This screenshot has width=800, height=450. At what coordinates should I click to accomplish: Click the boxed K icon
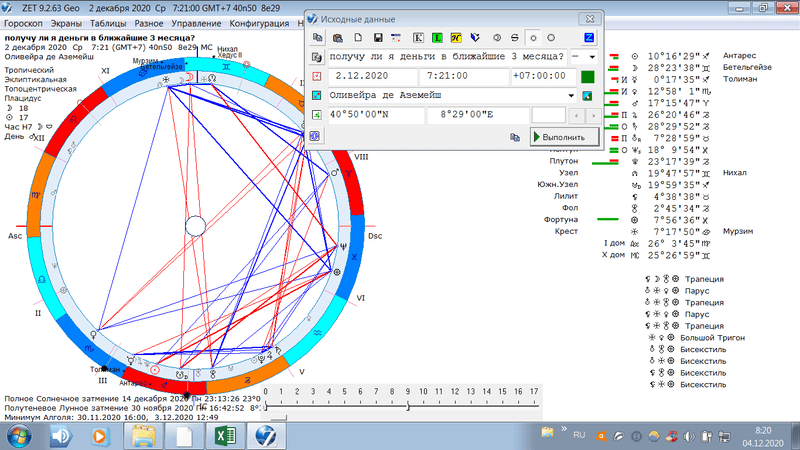[417, 37]
